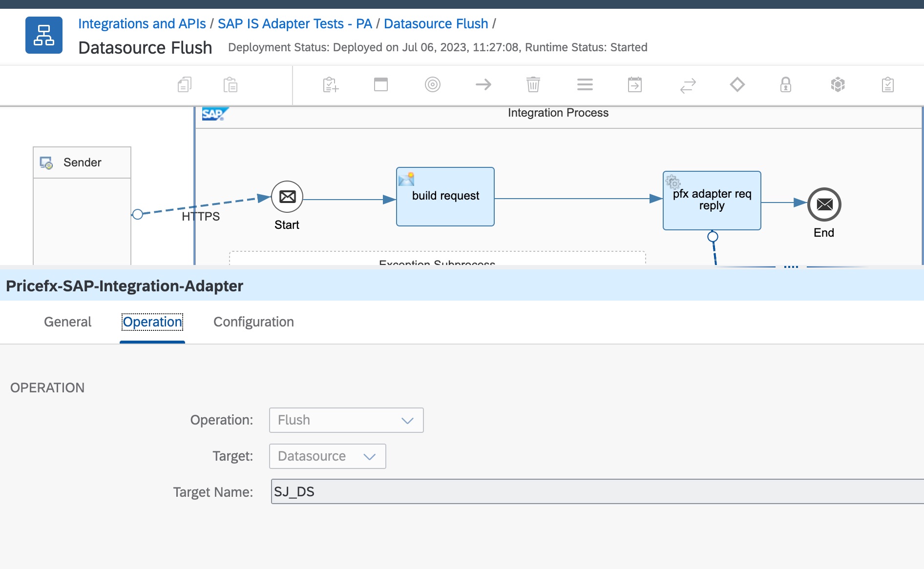Click the padlock security icon
The width and height of the screenshot is (924, 569).
[785, 84]
